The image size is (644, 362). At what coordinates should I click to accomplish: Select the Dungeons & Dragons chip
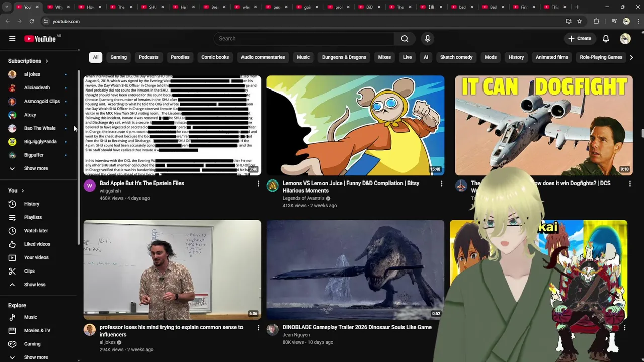click(344, 57)
